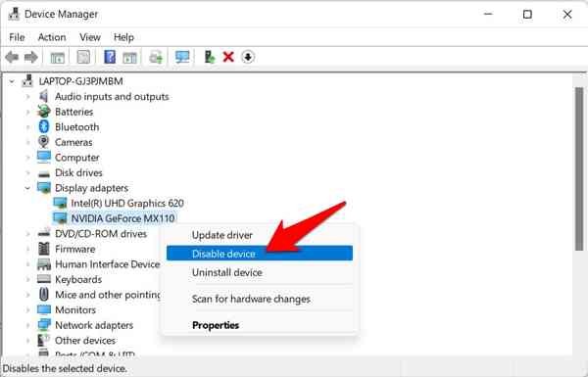Go back with the toolbar back arrow

pos(12,58)
